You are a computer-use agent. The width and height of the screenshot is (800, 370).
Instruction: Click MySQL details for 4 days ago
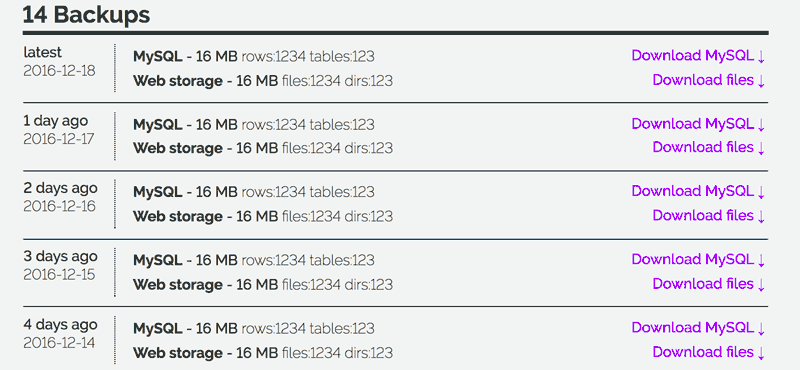pyautogui.click(x=254, y=328)
